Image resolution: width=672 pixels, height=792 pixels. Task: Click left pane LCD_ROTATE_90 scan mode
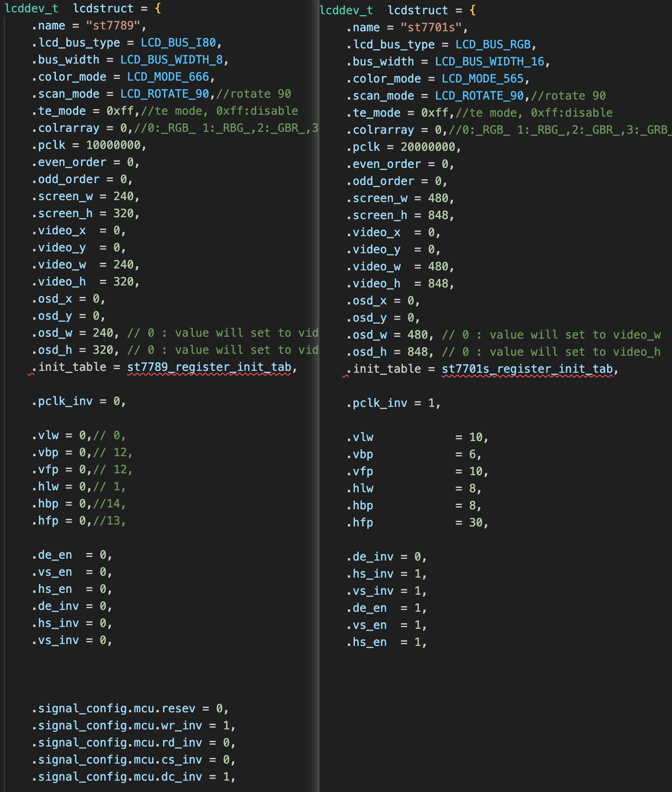(164, 94)
